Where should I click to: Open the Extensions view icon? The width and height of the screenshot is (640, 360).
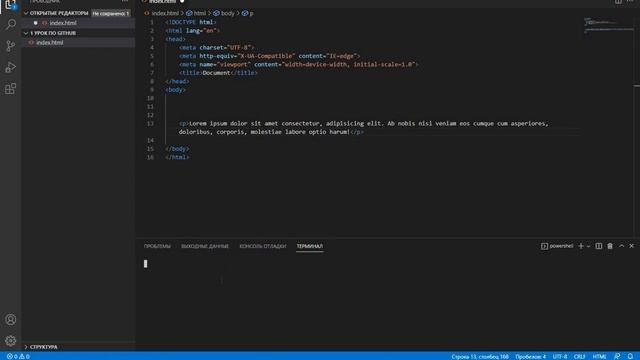click(11, 89)
